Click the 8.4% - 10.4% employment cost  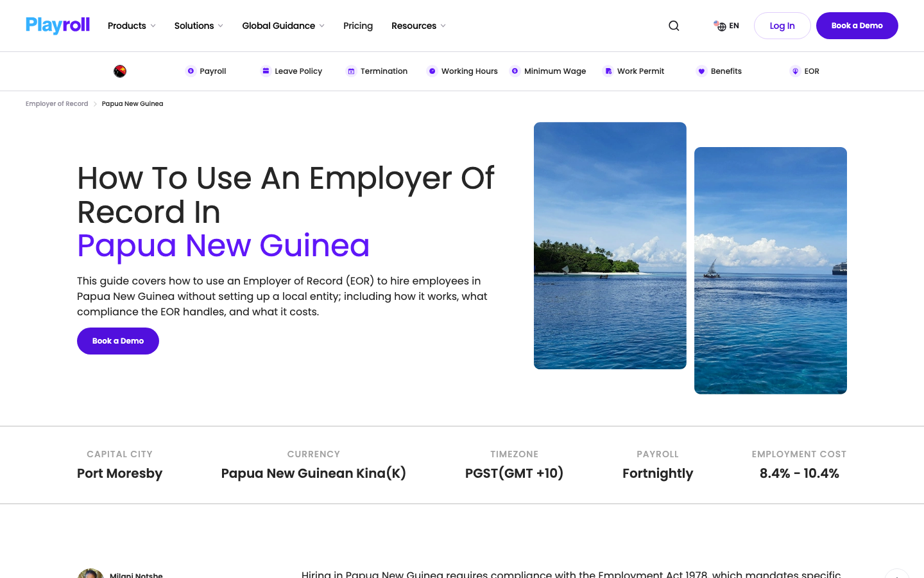[x=800, y=473]
